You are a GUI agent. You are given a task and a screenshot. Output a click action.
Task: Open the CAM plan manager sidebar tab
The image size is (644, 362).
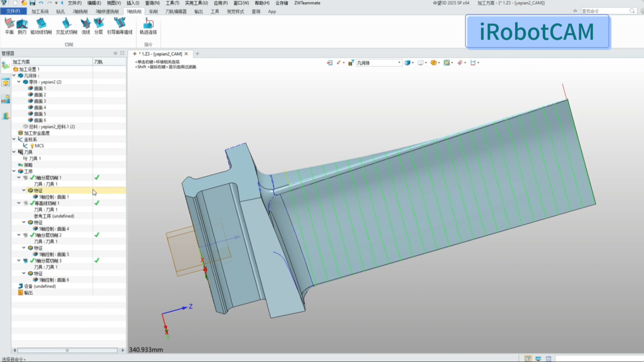pos(5,65)
